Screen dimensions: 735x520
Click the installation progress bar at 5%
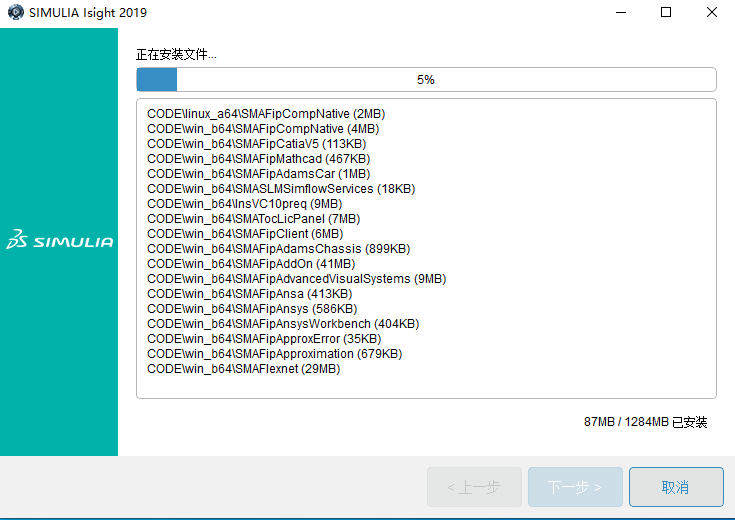pos(426,80)
